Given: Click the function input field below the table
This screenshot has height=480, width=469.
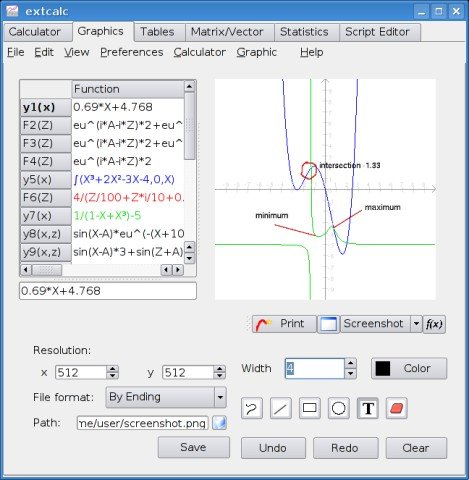Looking at the screenshot, I should [108, 291].
